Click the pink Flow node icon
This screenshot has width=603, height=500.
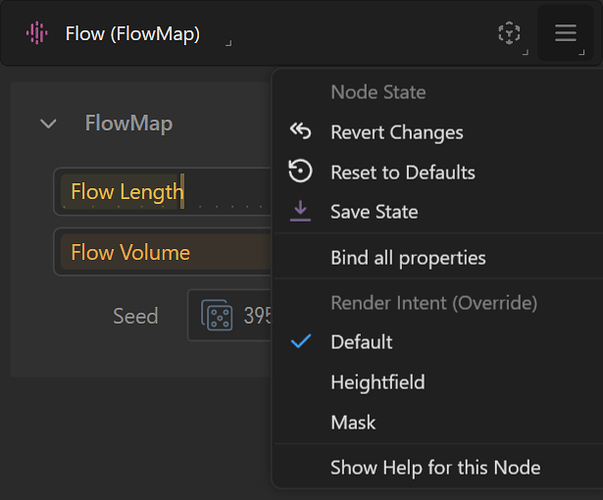click(37, 33)
